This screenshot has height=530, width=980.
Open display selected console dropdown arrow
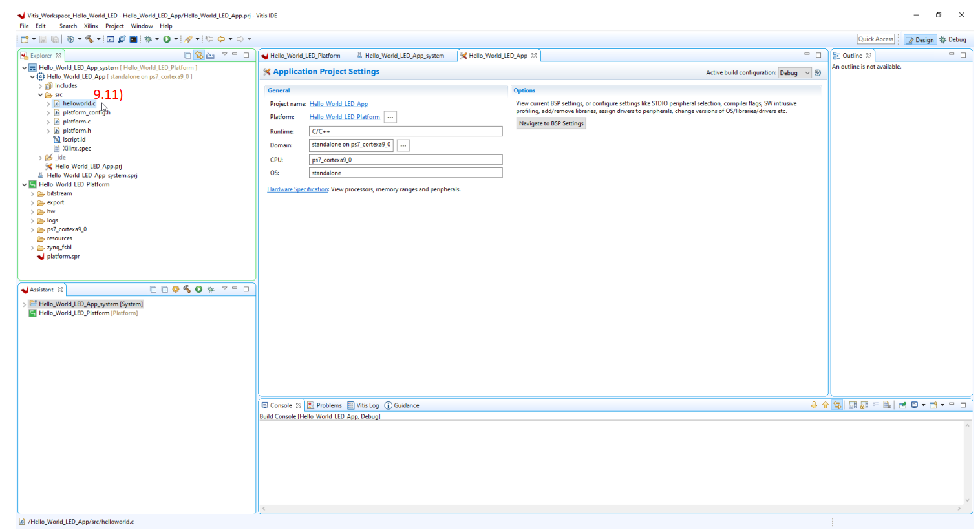click(923, 405)
